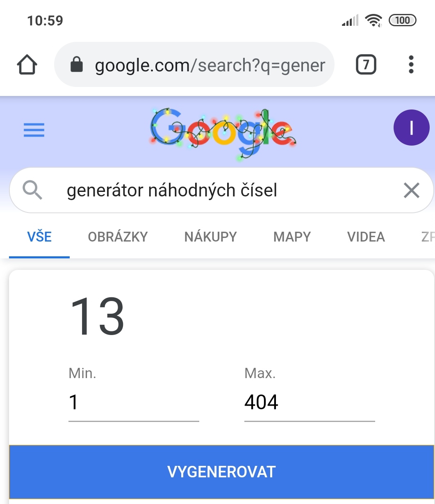Clear the search query with X
435x504 pixels.
coord(411,190)
